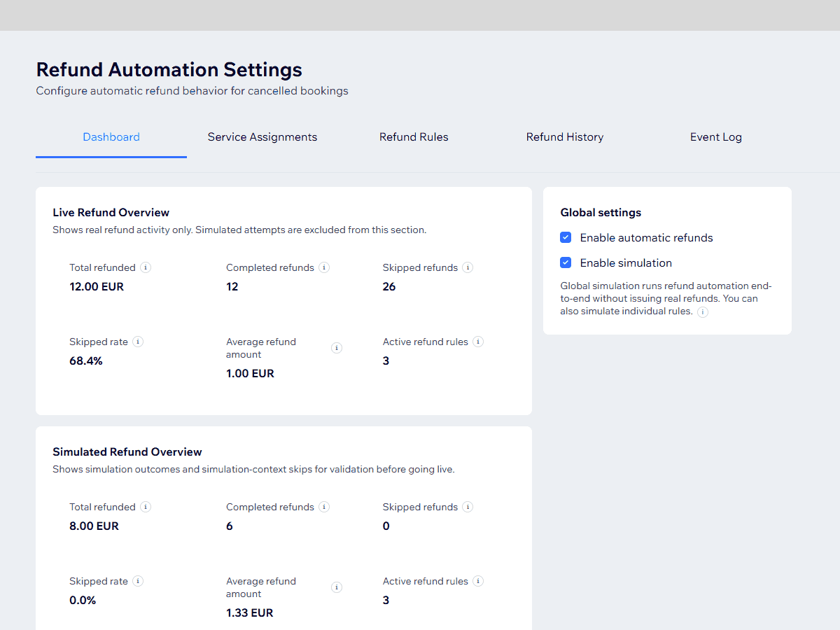Open info icon for Simulated Active refund rules
The height and width of the screenshot is (630, 840).
478,581
